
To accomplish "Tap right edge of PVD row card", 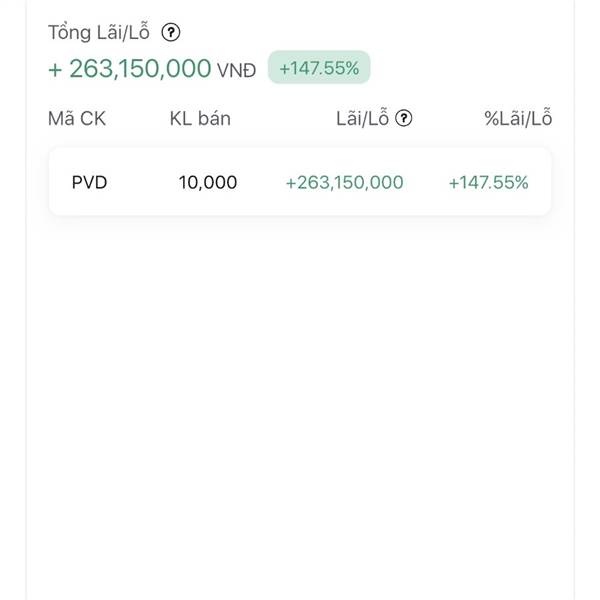I will tap(542, 182).
